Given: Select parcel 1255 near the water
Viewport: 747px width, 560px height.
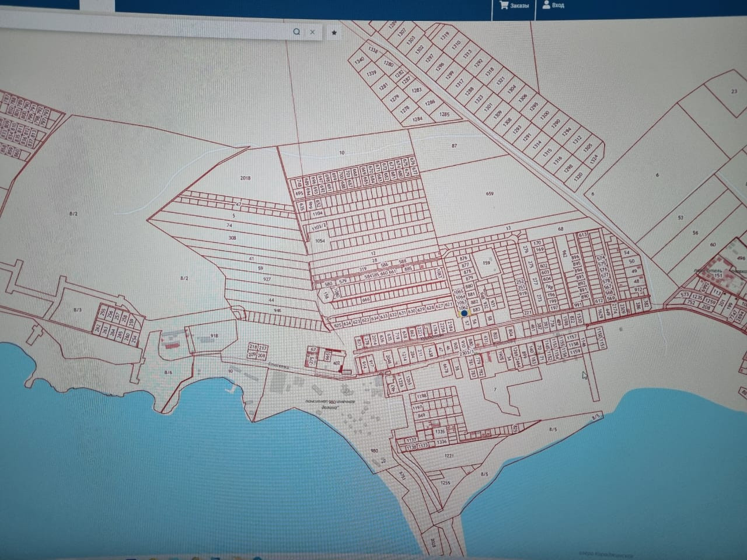Looking at the screenshot, I should [445, 483].
